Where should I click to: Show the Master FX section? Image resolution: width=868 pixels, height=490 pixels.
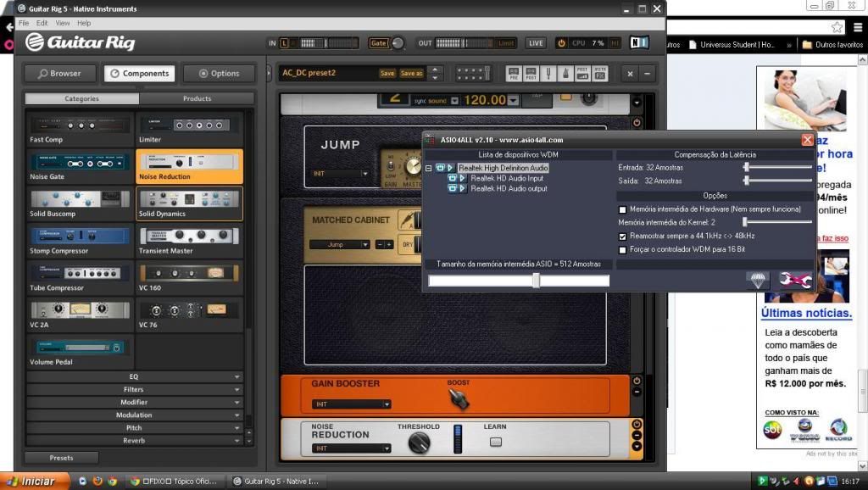tap(599, 74)
